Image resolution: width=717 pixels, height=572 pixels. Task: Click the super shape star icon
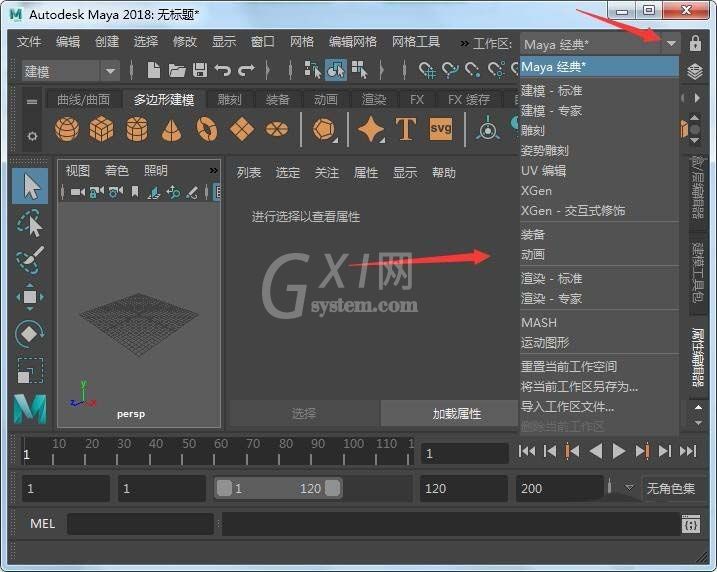pyautogui.click(x=371, y=129)
